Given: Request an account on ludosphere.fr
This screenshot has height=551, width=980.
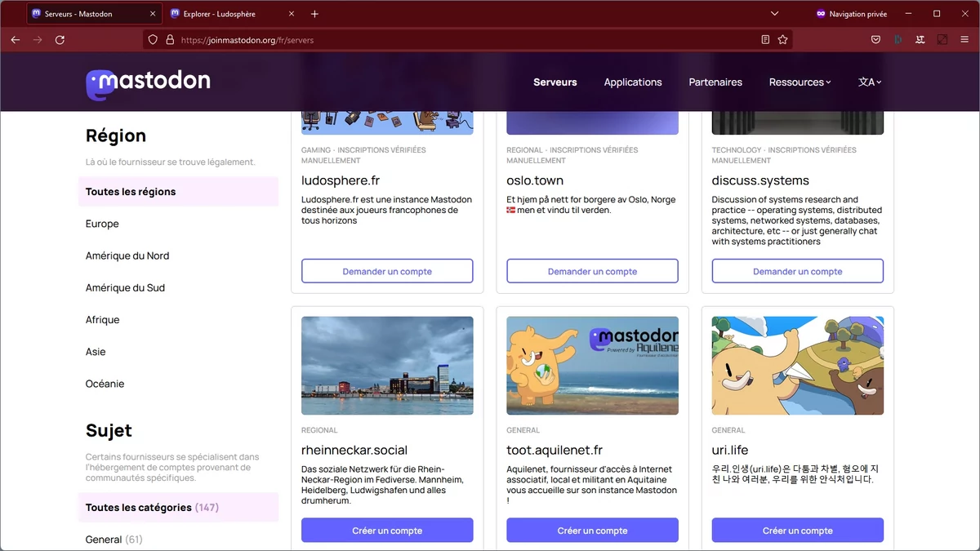Looking at the screenshot, I should click(x=387, y=271).
